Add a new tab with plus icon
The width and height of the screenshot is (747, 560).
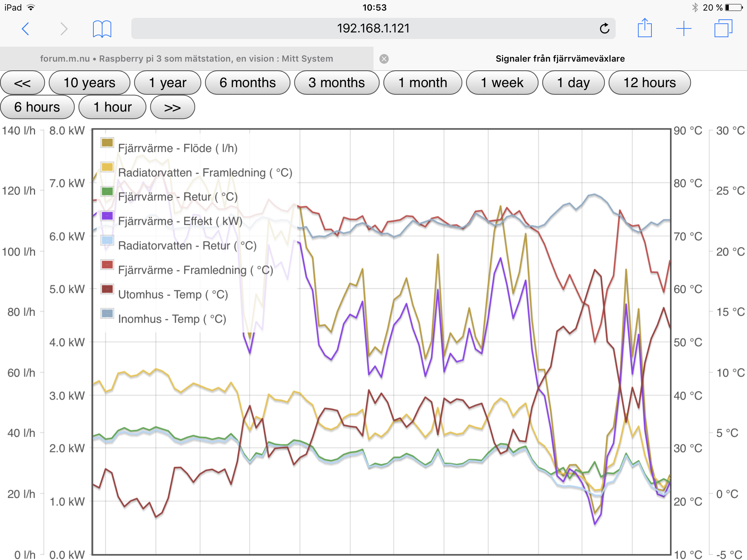[684, 28]
